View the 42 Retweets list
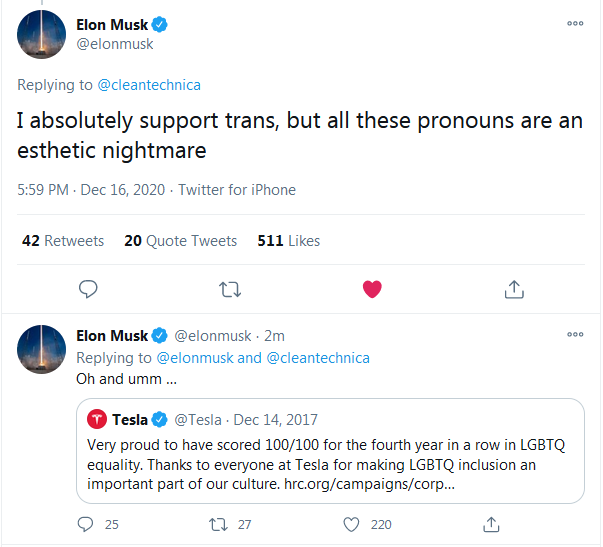The height and width of the screenshot is (547, 603). click(62, 241)
